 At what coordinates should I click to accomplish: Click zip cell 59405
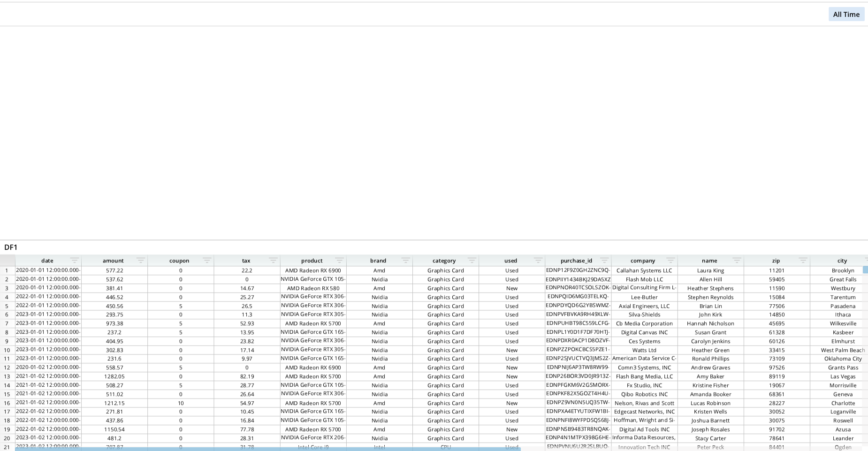pos(777,279)
